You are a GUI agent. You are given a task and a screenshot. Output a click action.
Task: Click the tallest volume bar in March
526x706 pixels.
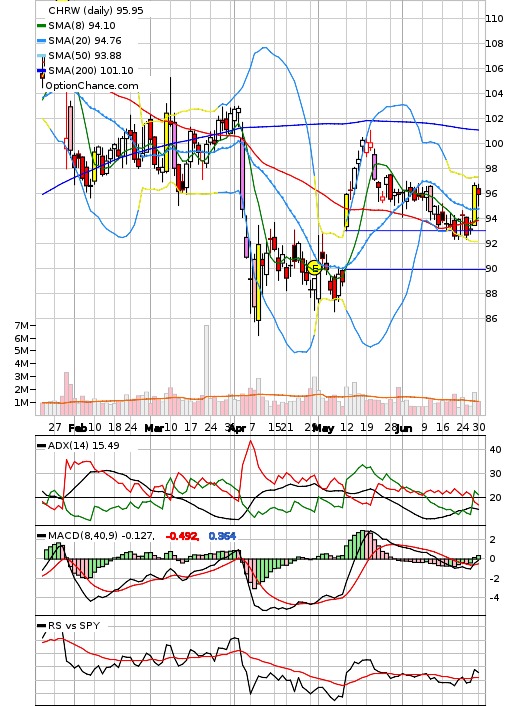(x=207, y=370)
